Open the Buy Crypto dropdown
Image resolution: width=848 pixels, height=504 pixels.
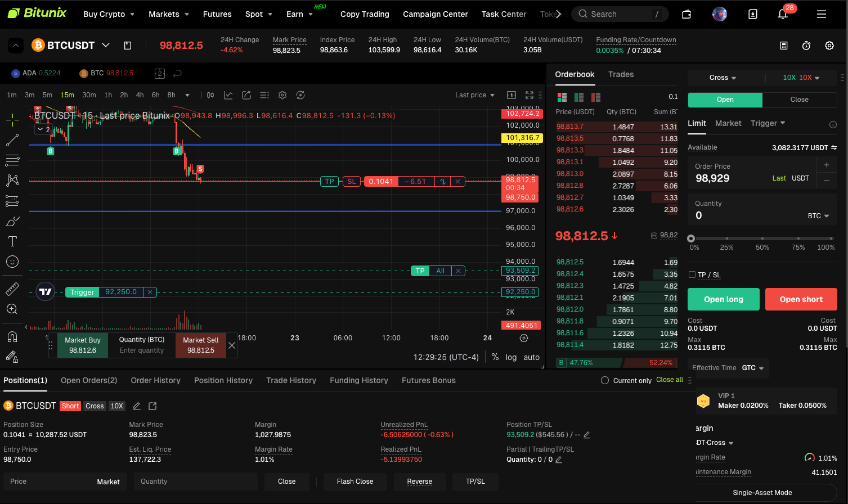[109, 14]
